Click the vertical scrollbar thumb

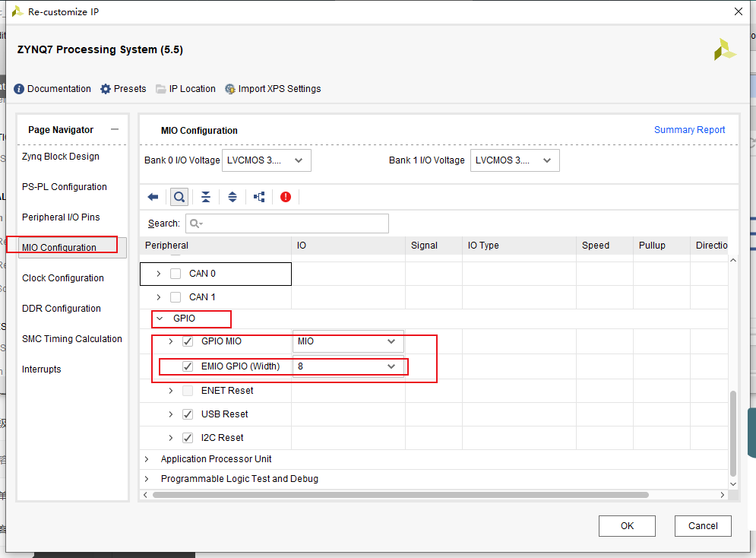pos(733,433)
